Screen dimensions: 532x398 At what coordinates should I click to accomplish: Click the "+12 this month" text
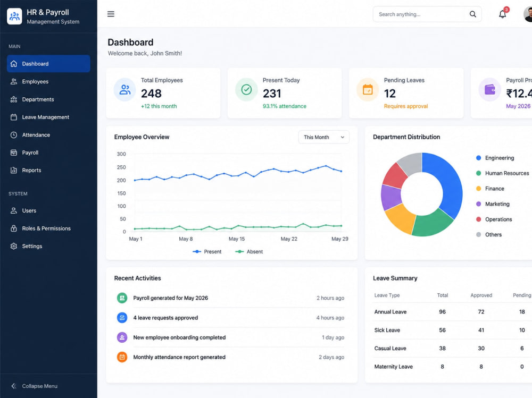159,106
